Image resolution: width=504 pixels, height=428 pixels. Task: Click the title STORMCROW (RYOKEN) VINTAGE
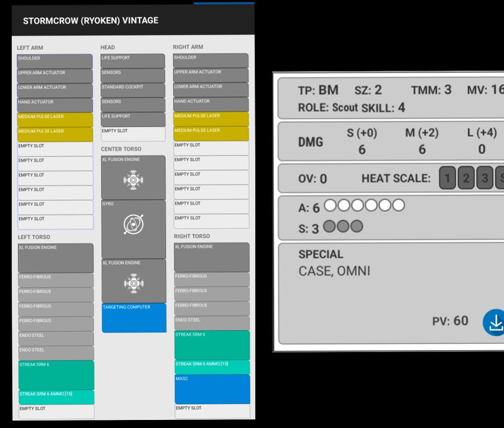91,21
